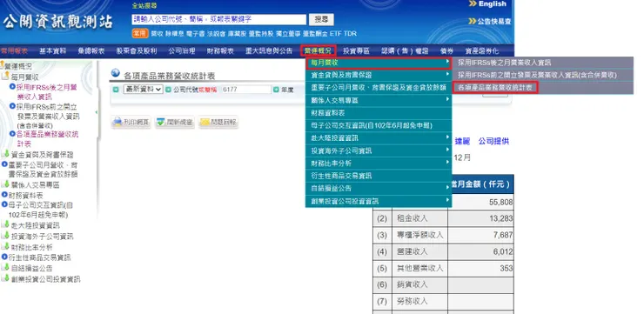Click the 55,808 amount cell

pyautogui.click(x=481, y=202)
